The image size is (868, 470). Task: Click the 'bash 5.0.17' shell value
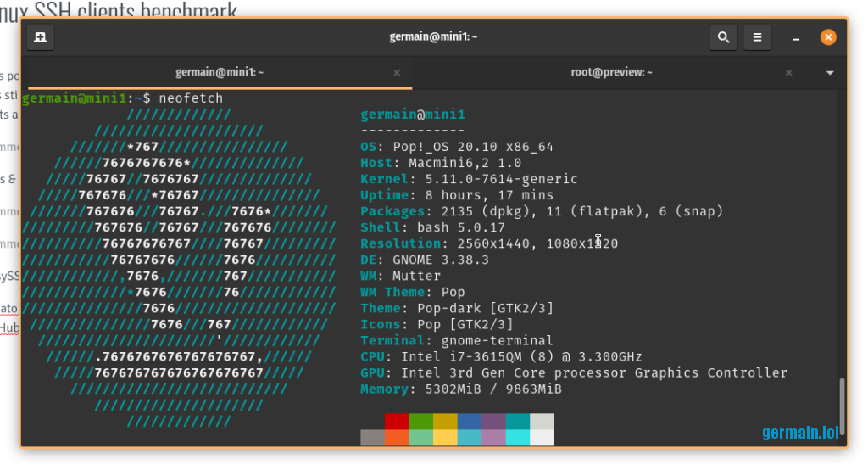(x=461, y=227)
